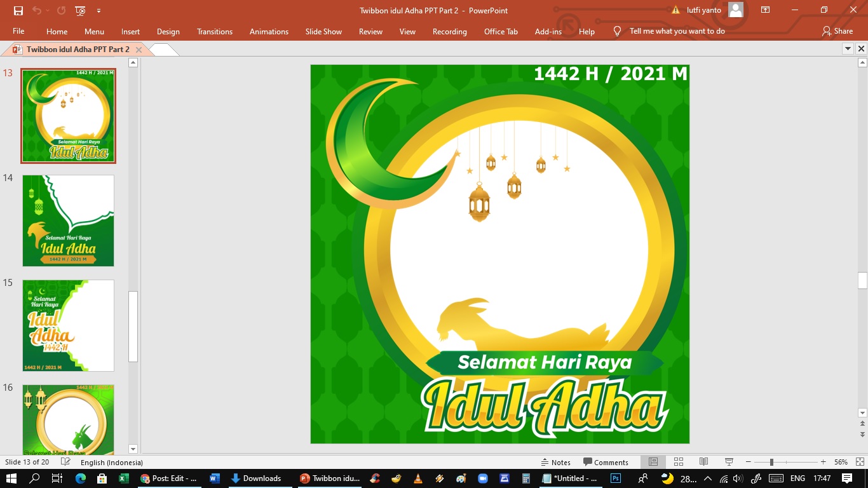Open the Design tab
Image resolution: width=868 pixels, height=488 pixels.
coord(168,31)
